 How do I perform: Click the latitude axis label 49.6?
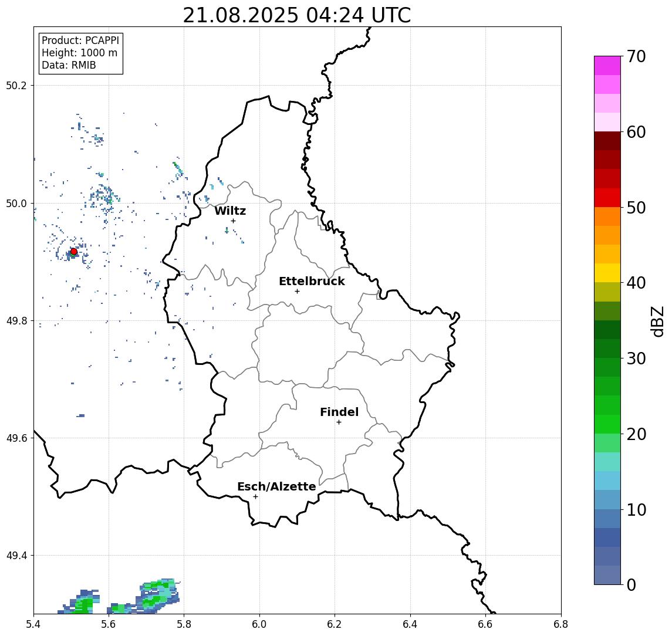point(16,438)
